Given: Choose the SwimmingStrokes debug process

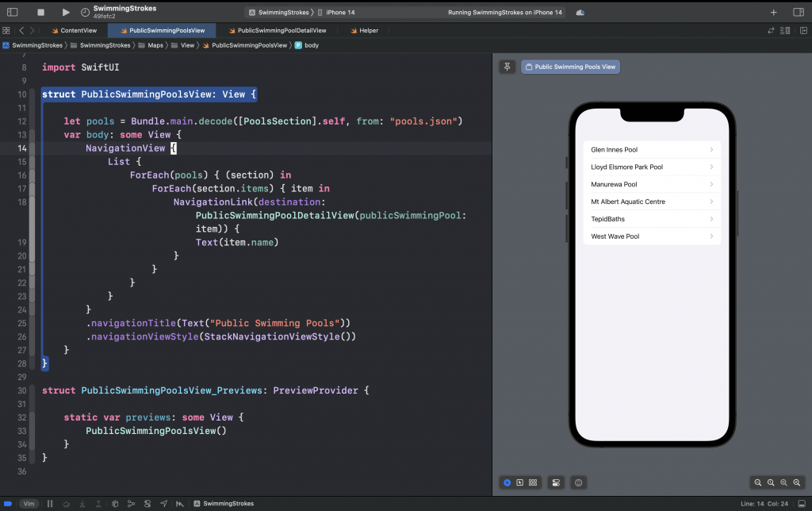Looking at the screenshot, I should 224,504.
